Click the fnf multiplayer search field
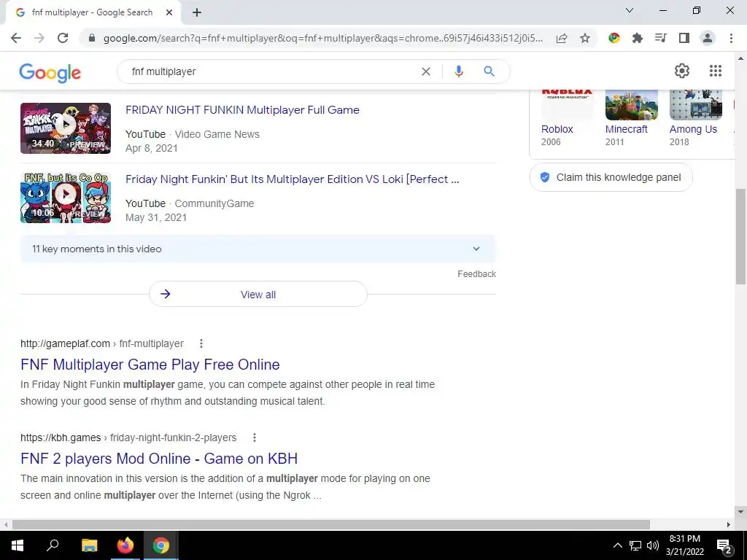 [271, 71]
